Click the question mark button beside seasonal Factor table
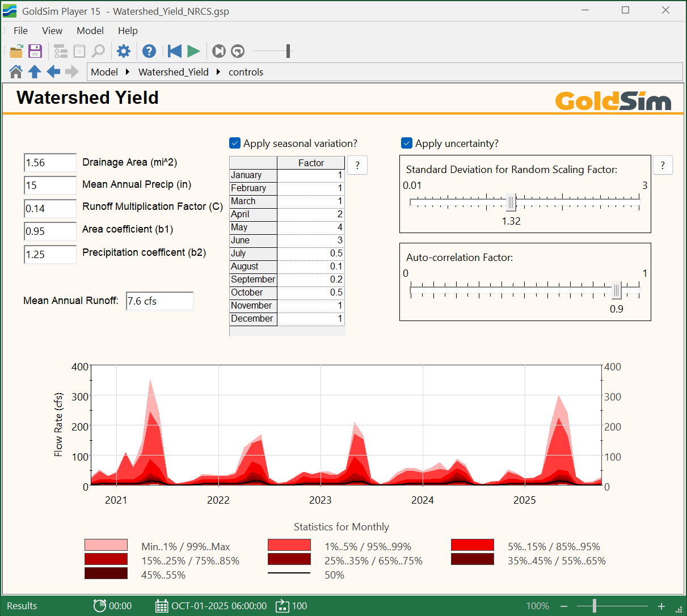Image resolution: width=687 pixels, height=616 pixels. (357, 165)
